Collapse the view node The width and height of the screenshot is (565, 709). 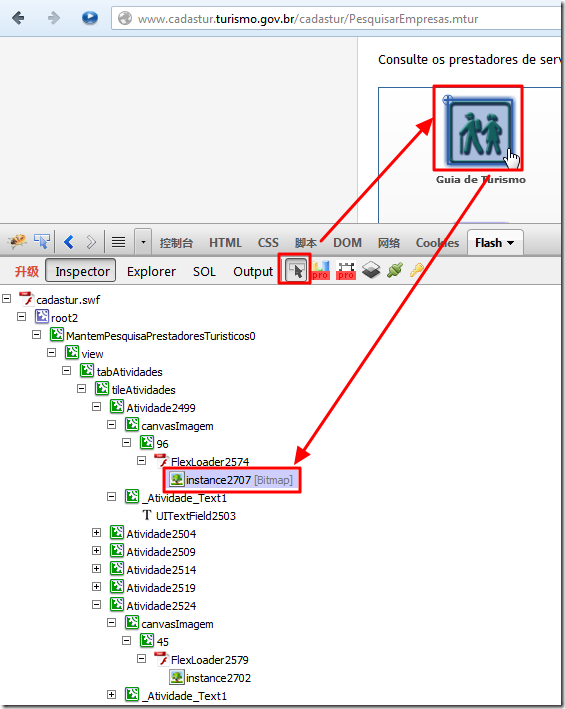click(52, 353)
